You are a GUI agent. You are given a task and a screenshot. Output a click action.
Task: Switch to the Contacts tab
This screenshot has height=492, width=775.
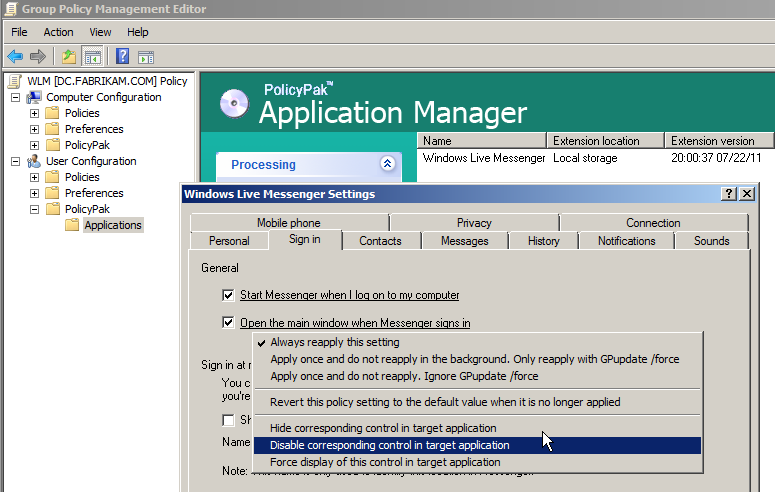[x=380, y=241]
